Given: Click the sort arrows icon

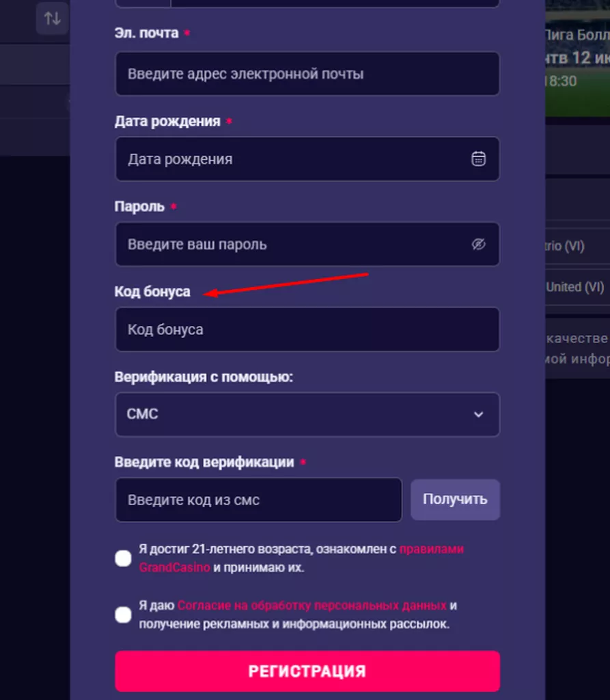Looking at the screenshot, I should click(52, 18).
